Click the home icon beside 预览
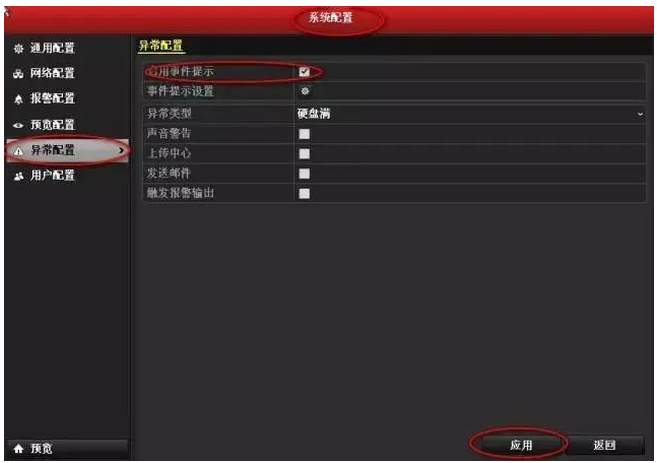 [18, 449]
